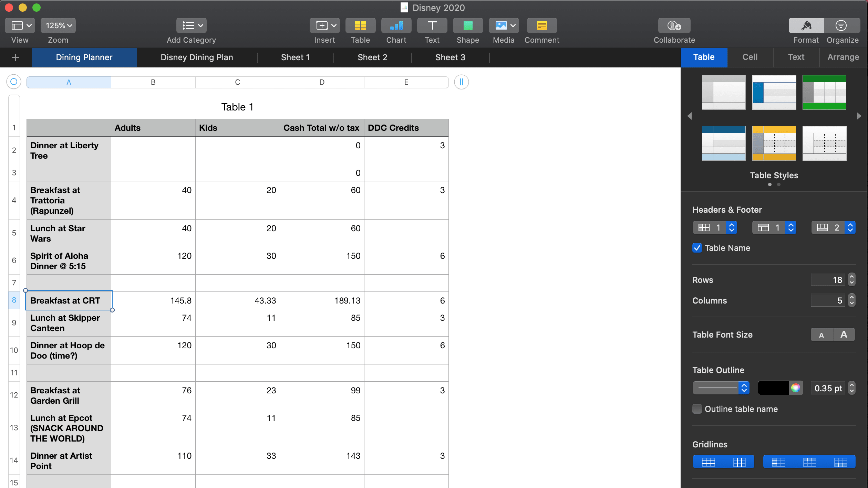Toggle alternating row gridlines button
Viewport: 868px width, 488px height.
[709, 462]
